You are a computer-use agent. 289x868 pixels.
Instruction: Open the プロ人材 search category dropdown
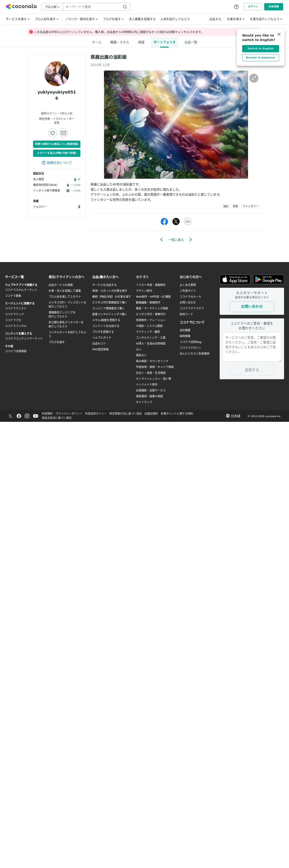pos(52,7)
